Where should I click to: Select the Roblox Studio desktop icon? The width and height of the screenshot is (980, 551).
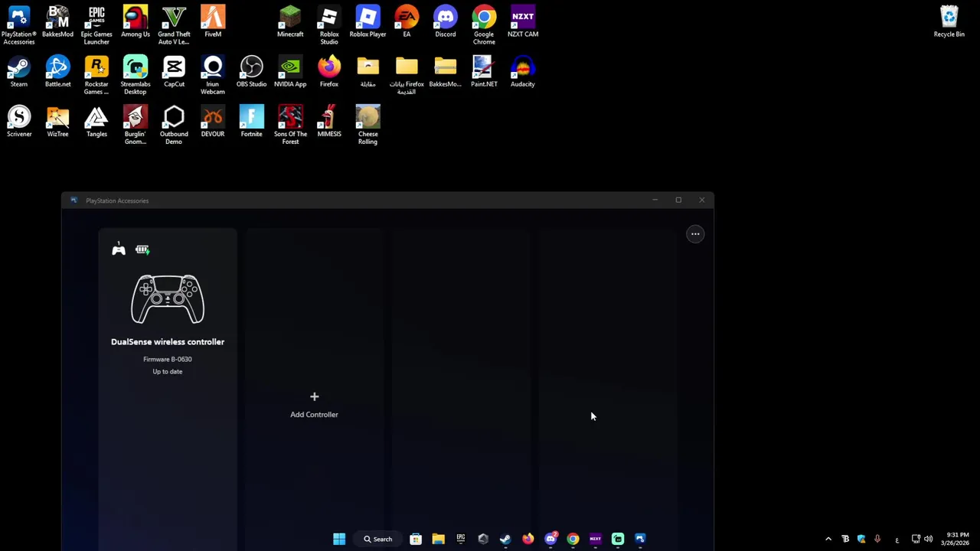pyautogui.click(x=329, y=25)
